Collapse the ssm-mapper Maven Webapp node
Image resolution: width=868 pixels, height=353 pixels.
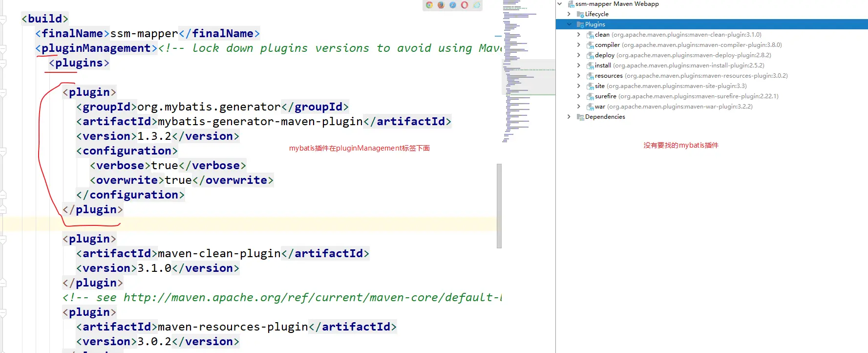point(560,4)
